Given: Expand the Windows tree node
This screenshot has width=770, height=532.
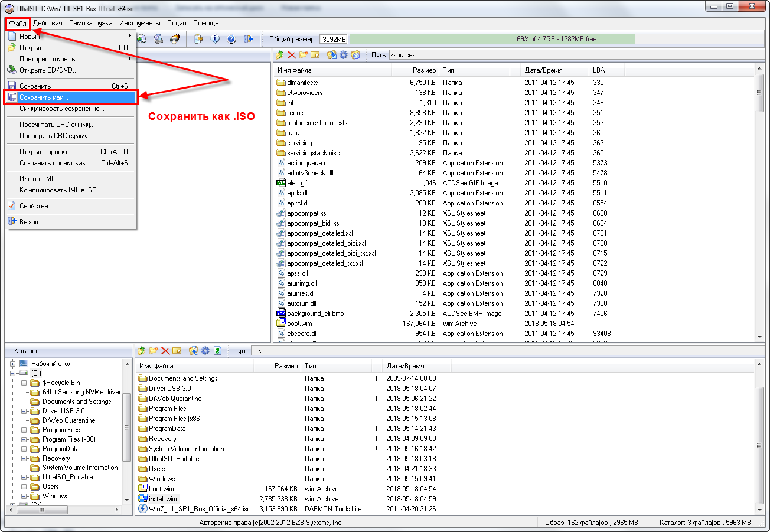Looking at the screenshot, I should [24, 496].
